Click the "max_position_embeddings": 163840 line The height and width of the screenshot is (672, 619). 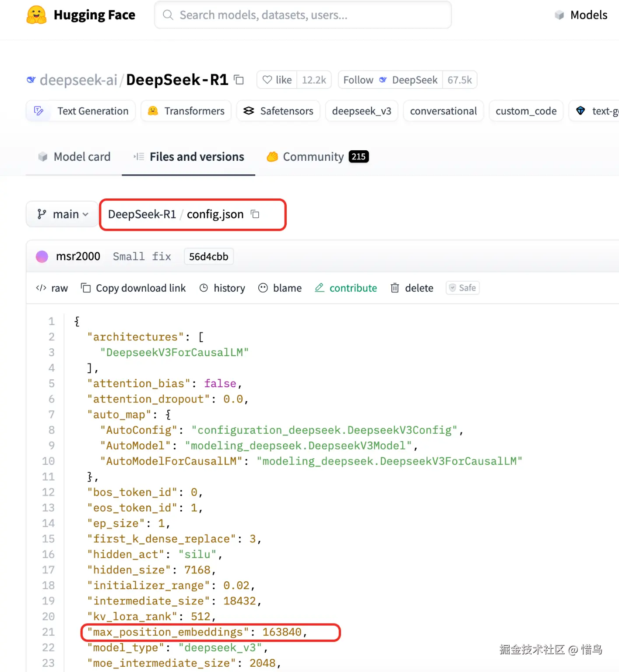pos(197,632)
